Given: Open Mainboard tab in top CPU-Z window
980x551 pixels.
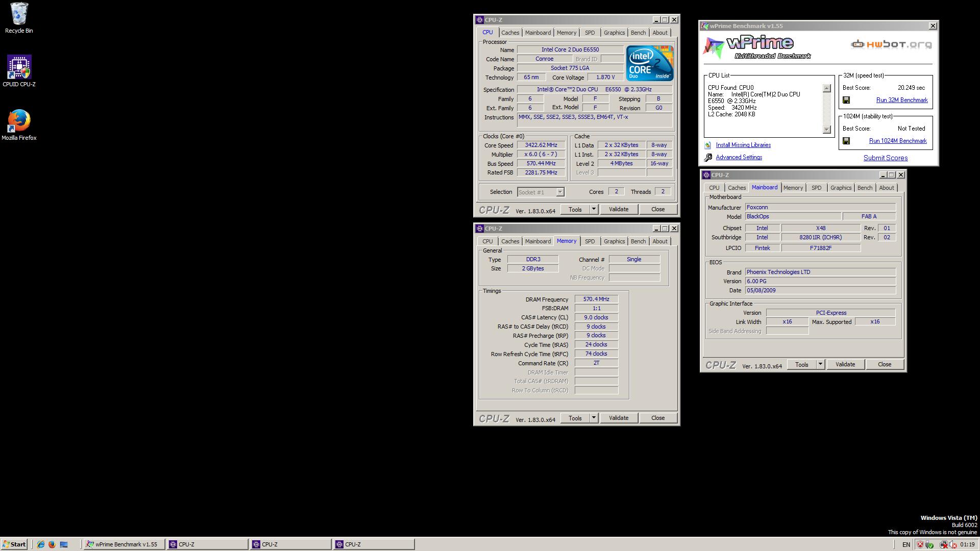Looking at the screenshot, I should click(x=538, y=33).
